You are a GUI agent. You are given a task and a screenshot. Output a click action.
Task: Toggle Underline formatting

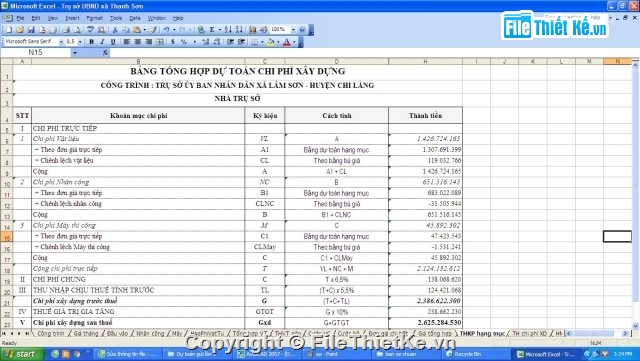click(x=113, y=42)
